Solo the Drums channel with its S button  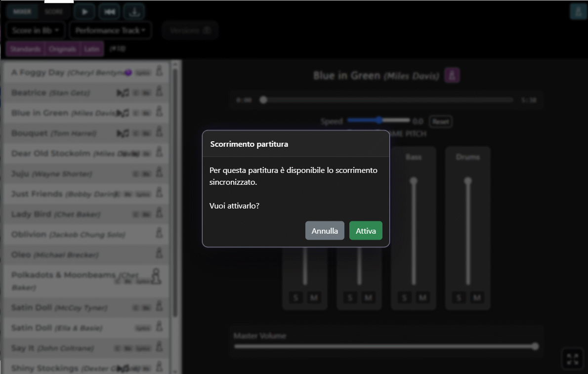(x=459, y=298)
